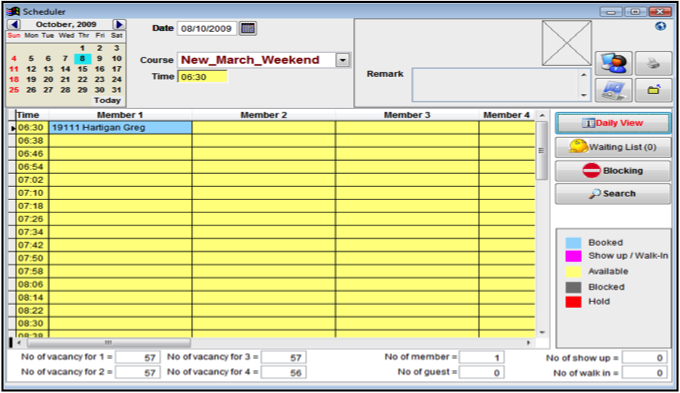Viewport: 680px width, 393px height.
Task: Click the No of vacancy for 1 field
Action: (x=137, y=358)
